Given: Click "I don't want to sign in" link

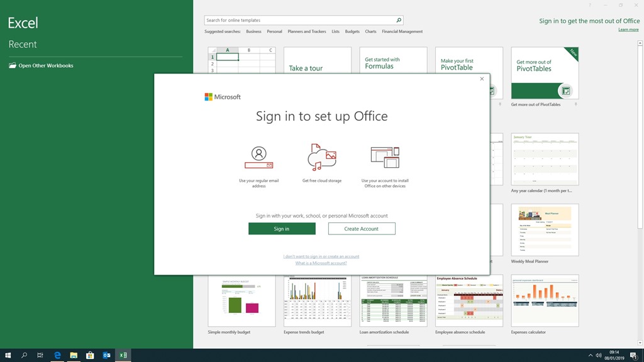Looking at the screenshot, I should click(x=321, y=256).
